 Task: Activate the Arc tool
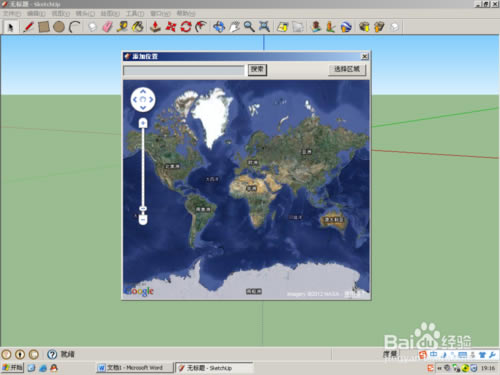(75, 27)
